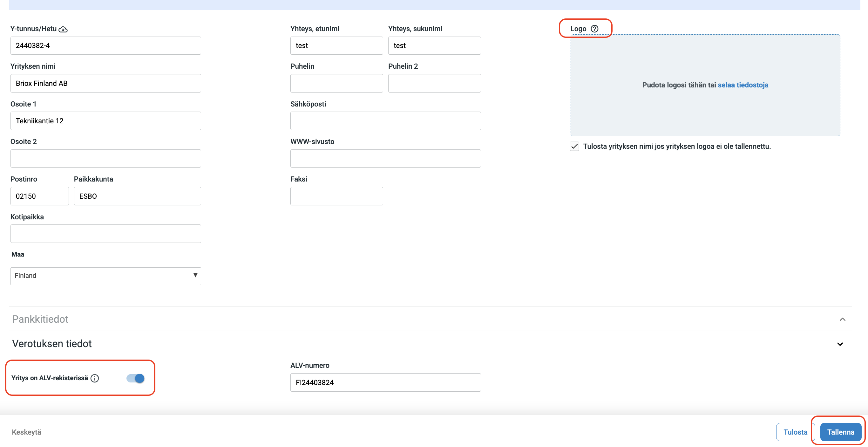The width and height of the screenshot is (868, 447).
Task: Click the Y-tunnus/Hetu input field
Action: (105, 45)
